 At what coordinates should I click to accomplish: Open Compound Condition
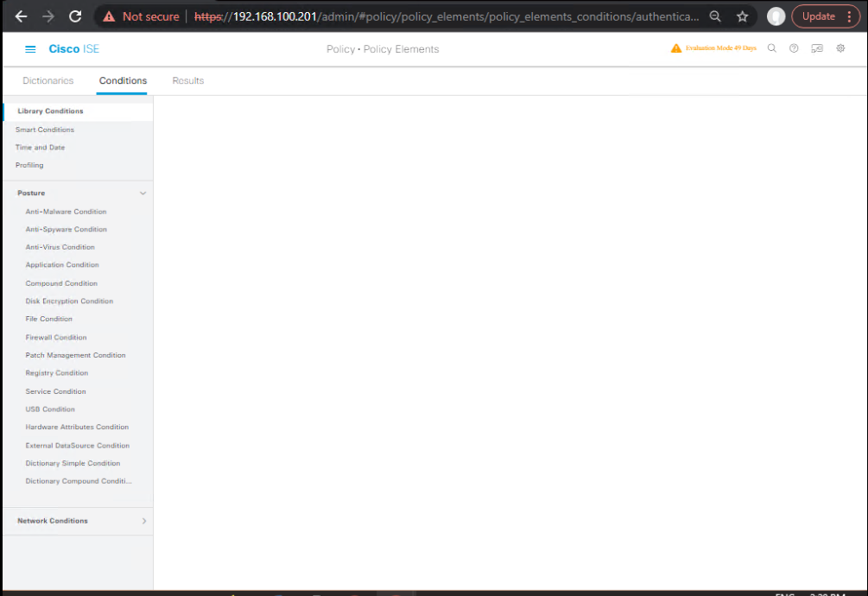(x=61, y=283)
